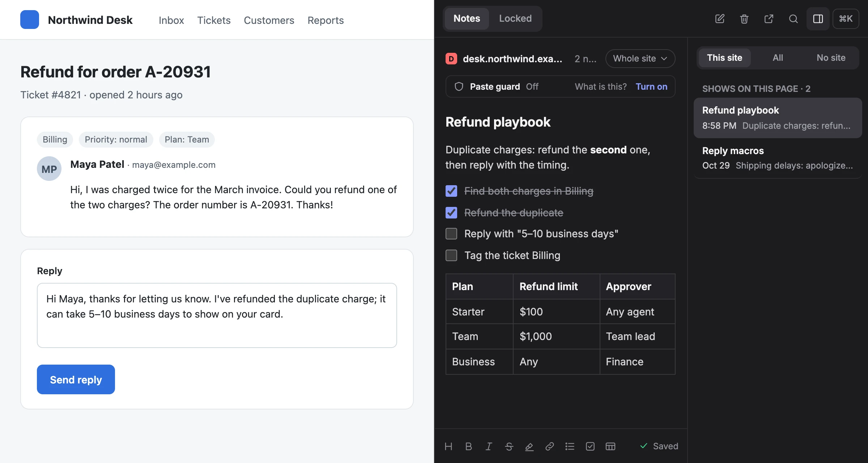Select the highlighter tool icon
Screen dimensions: 868x463
tap(529, 446)
